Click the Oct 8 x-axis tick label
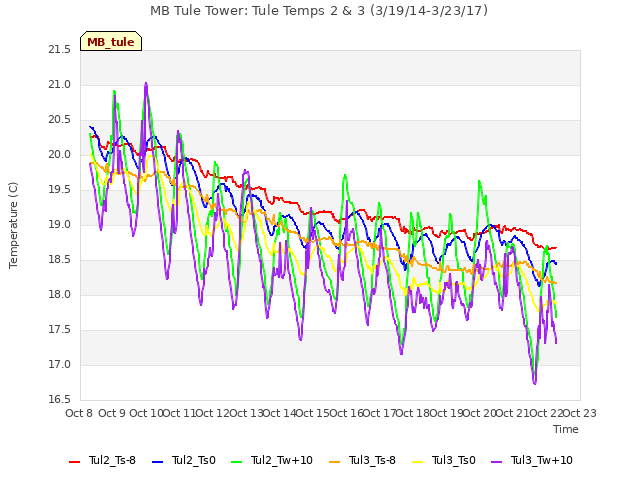 coord(79,413)
